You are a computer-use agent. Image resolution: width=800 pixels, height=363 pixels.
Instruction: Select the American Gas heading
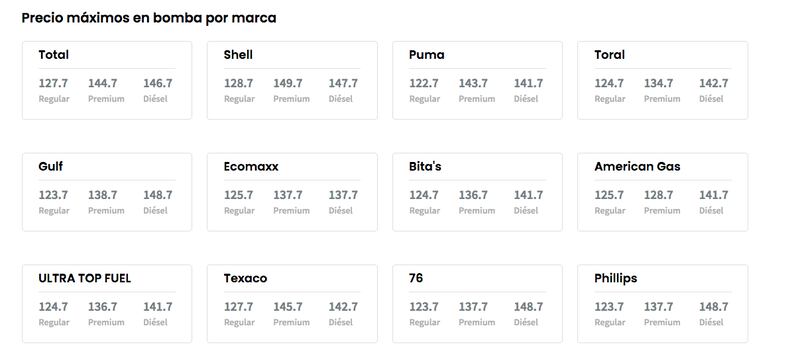click(x=637, y=166)
